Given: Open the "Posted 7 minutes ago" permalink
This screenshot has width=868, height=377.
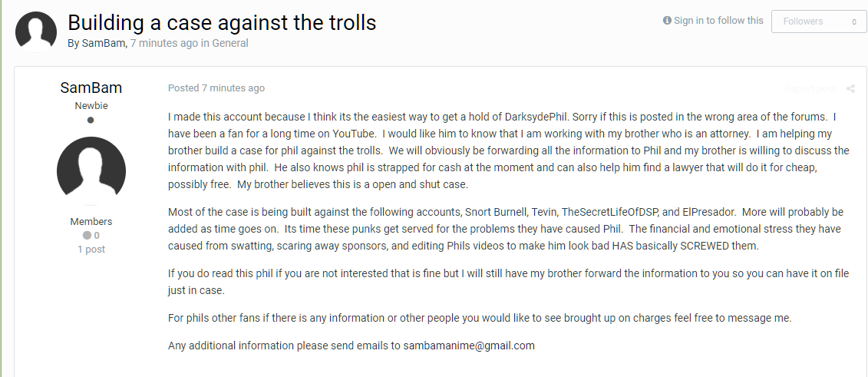Looking at the screenshot, I should pyautogui.click(x=216, y=88).
